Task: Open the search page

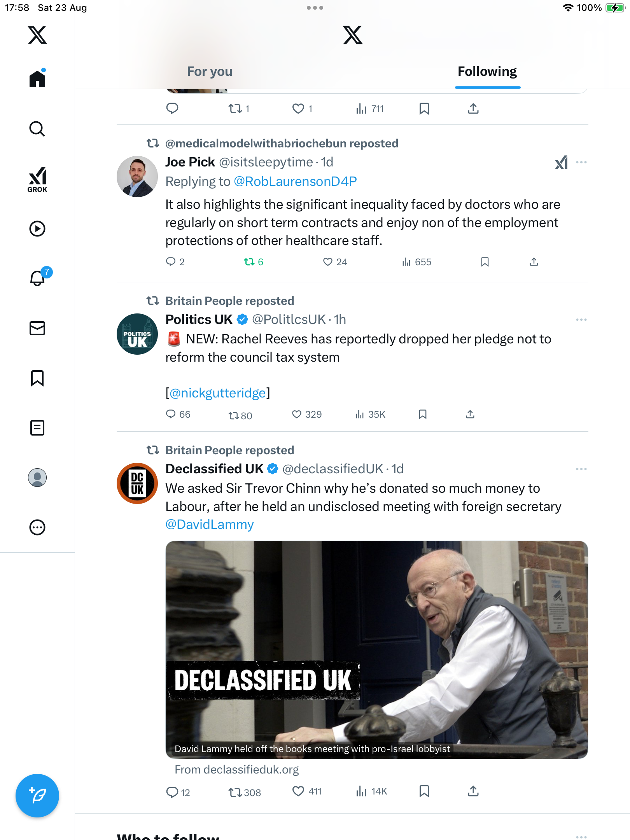Action: [x=37, y=129]
